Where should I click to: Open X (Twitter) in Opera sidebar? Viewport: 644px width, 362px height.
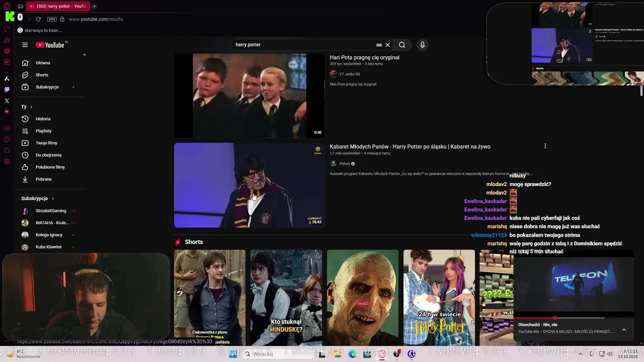(7, 101)
